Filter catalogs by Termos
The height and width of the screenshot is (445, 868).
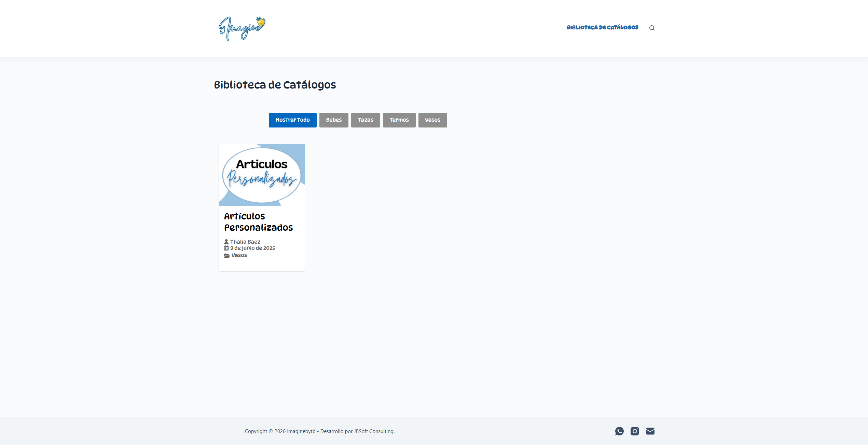click(x=399, y=120)
